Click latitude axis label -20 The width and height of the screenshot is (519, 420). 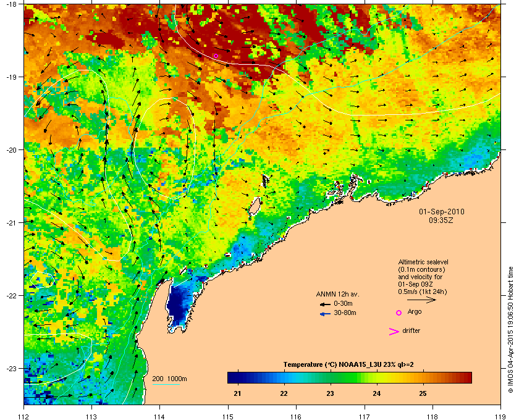(x=11, y=150)
